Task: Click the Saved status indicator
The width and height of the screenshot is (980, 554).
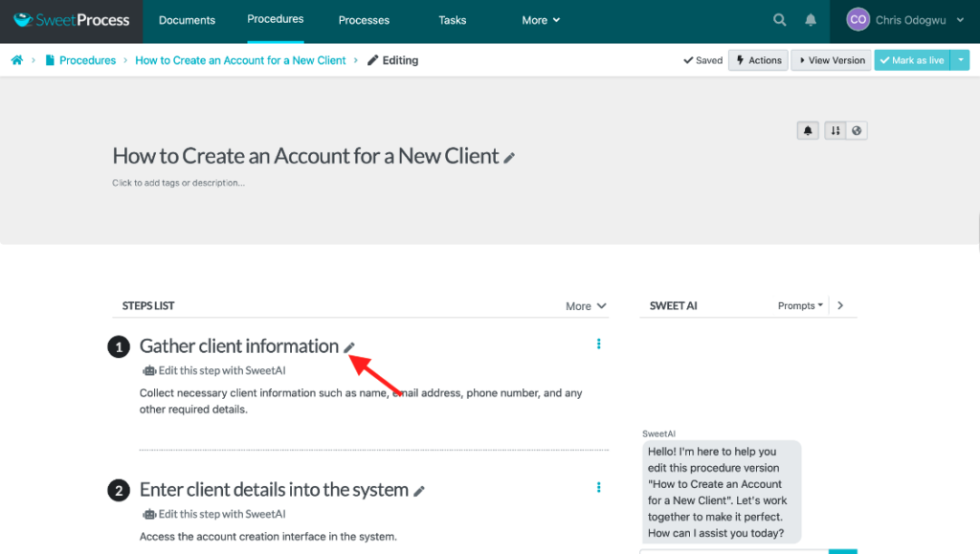Action: 703,60
